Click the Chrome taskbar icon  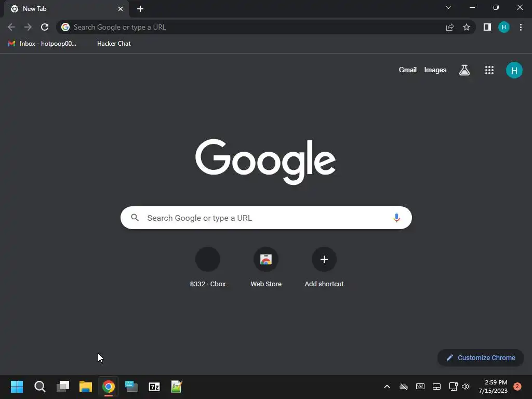(x=109, y=387)
